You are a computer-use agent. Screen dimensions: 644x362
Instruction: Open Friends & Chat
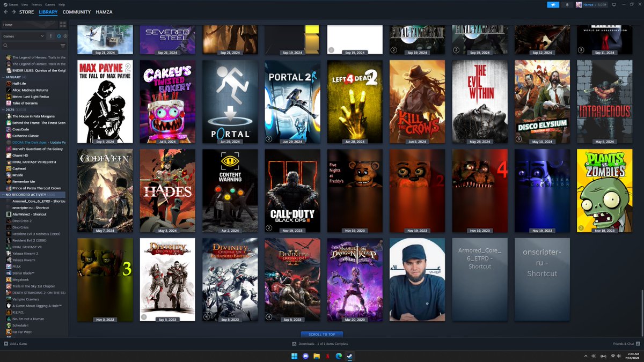[x=626, y=343]
